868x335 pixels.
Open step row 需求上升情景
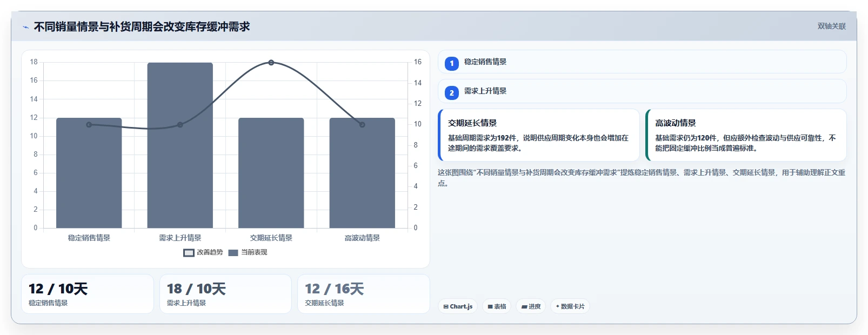[642, 91]
